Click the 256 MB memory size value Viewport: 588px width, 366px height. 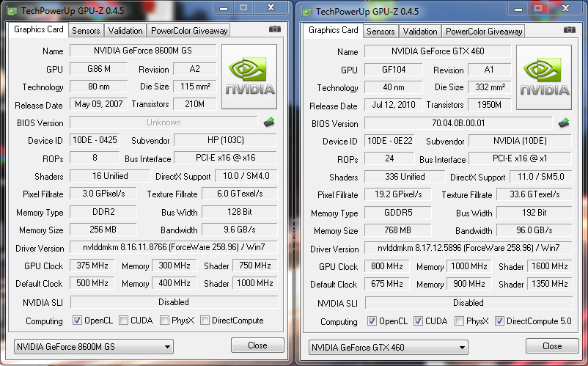tap(103, 230)
